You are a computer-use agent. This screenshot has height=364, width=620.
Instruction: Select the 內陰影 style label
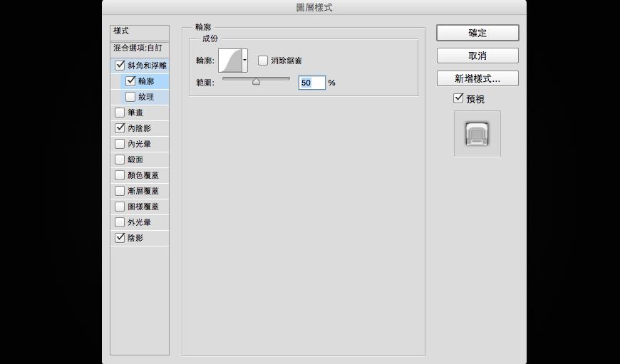139,128
